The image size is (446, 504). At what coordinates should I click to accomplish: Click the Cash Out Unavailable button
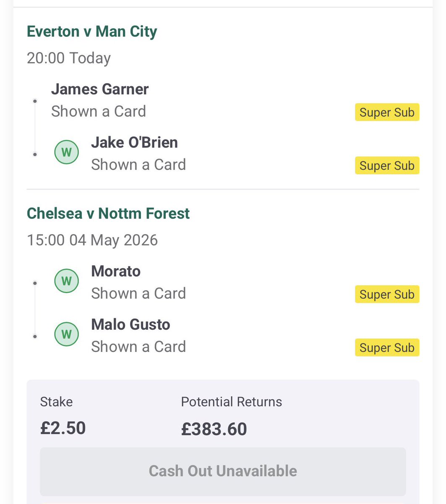click(x=223, y=471)
